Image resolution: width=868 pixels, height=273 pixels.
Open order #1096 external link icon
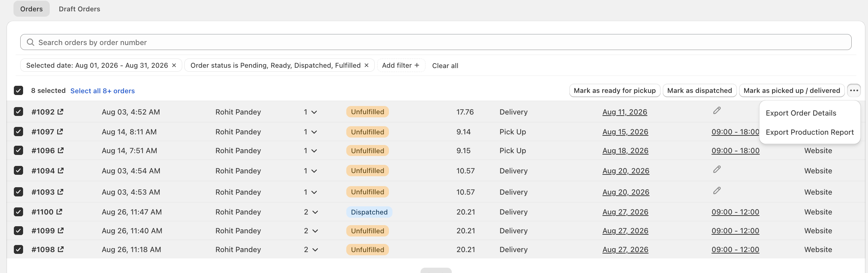pos(61,150)
